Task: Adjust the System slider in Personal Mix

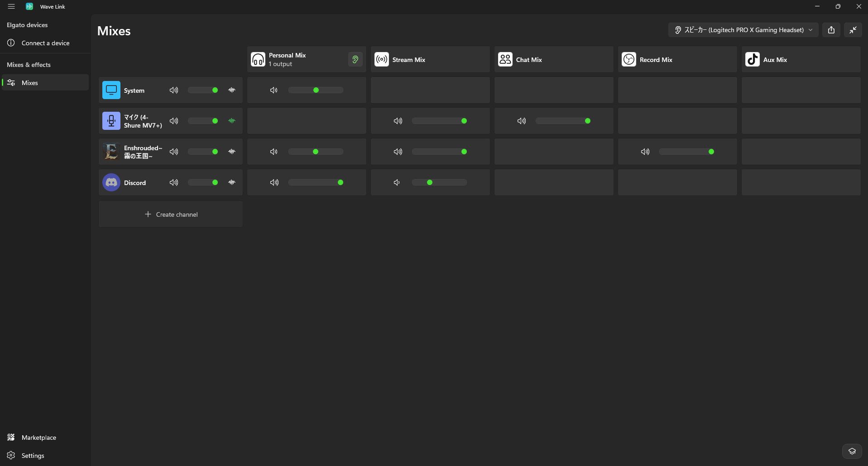Action: [316, 90]
